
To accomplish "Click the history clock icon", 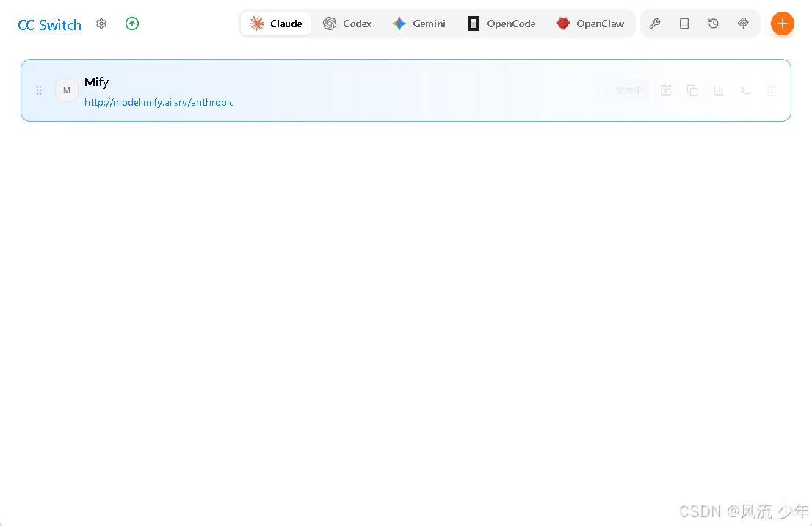I will point(714,24).
